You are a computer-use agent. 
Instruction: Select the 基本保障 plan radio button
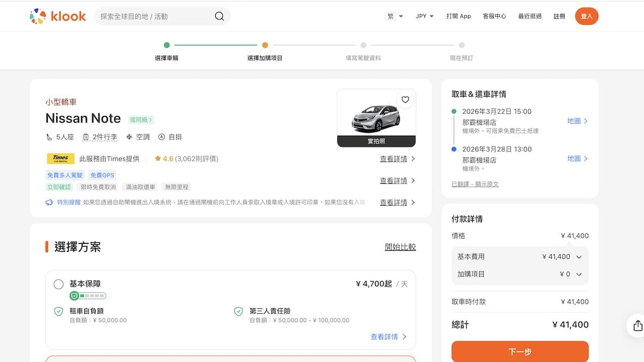(x=58, y=284)
